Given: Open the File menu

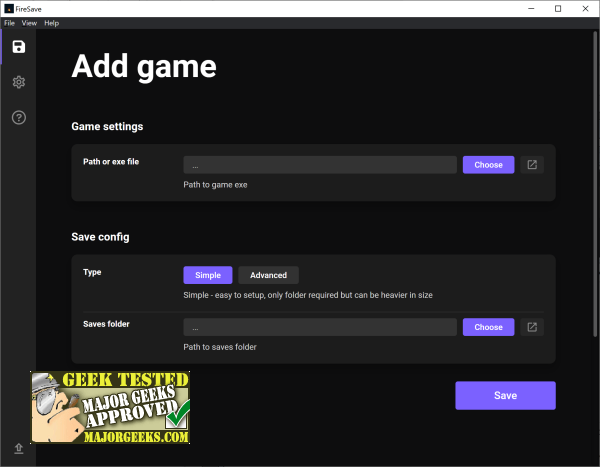Looking at the screenshot, I should click(9, 23).
